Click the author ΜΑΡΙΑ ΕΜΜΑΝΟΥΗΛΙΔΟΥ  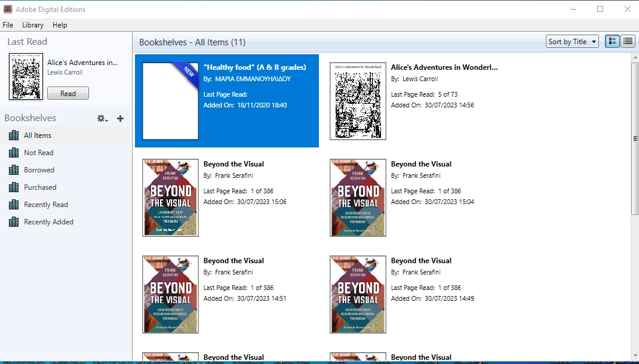pos(253,79)
